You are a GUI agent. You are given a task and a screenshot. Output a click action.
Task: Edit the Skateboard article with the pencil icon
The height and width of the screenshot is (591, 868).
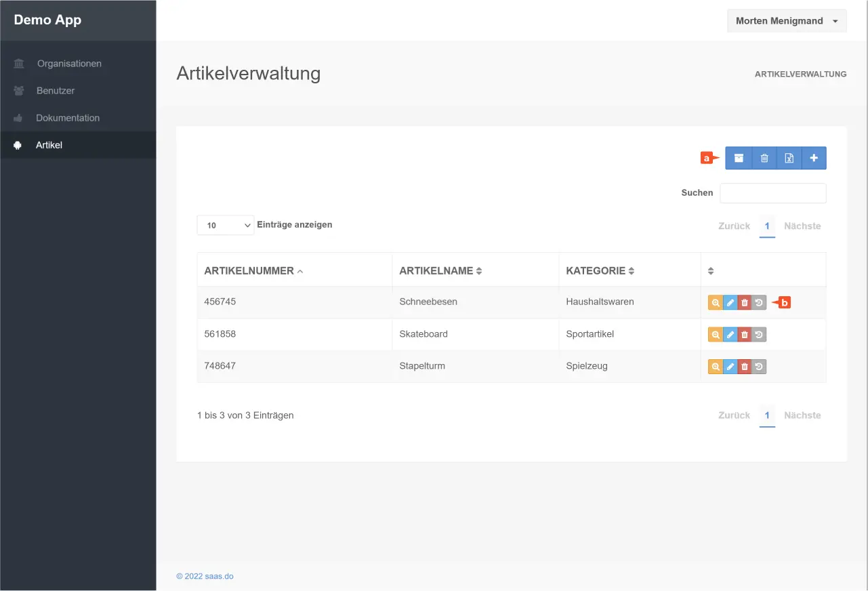point(730,335)
